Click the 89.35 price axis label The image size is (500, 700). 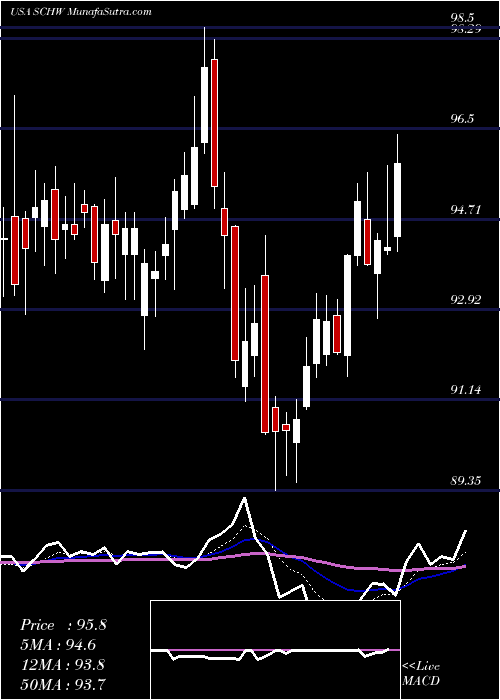466,481
